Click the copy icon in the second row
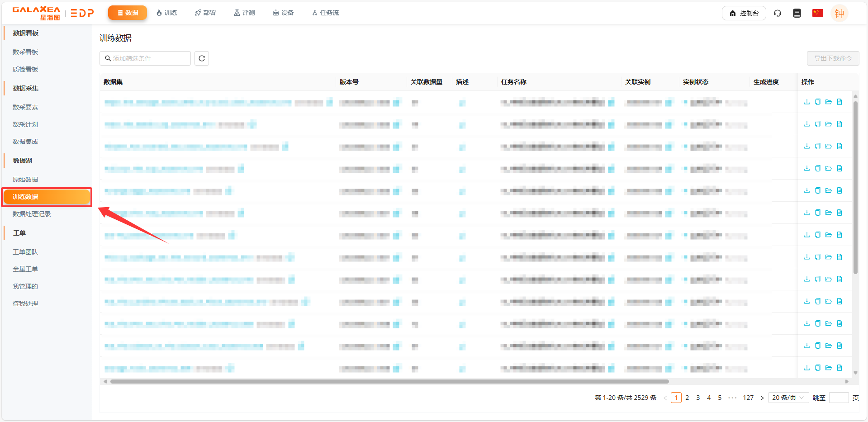868x422 pixels. point(817,124)
